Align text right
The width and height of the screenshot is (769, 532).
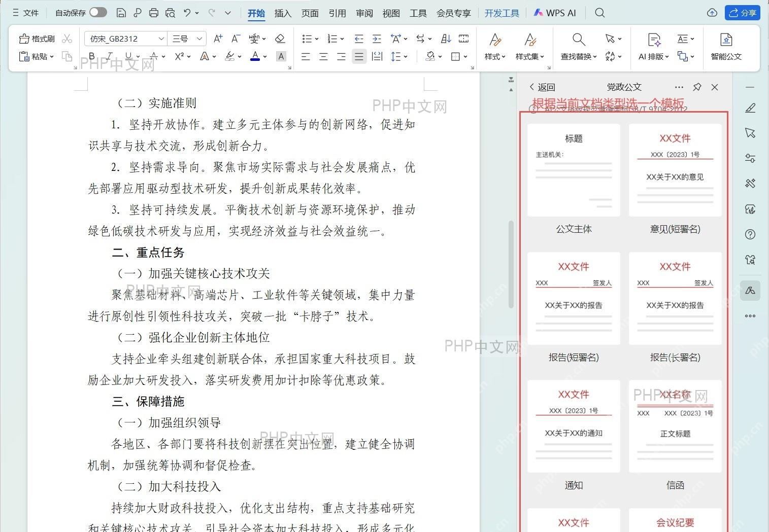[341, 56]
